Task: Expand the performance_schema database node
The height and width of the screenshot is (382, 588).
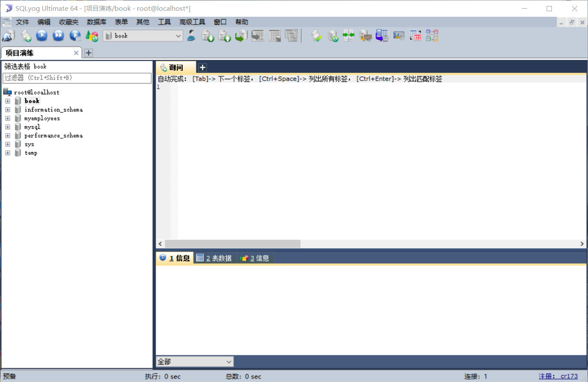Action: pyautogui.click(x=8, y=135)
